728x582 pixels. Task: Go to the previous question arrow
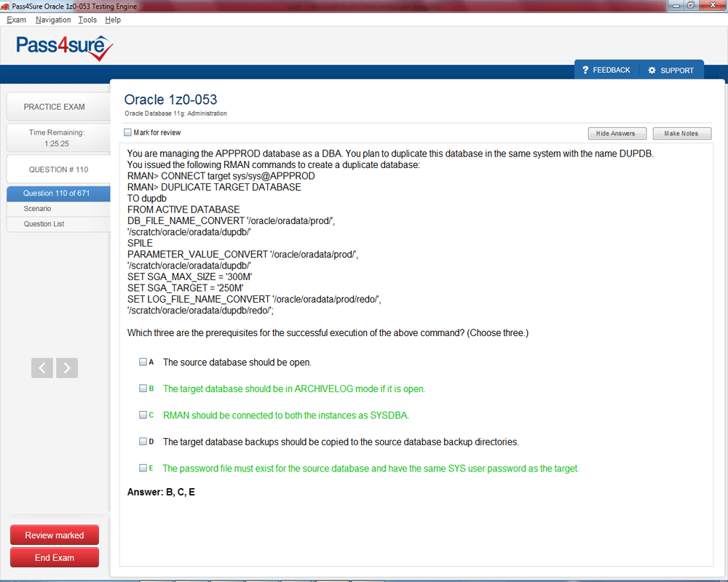pyautogui.click(x=41, y=368)
